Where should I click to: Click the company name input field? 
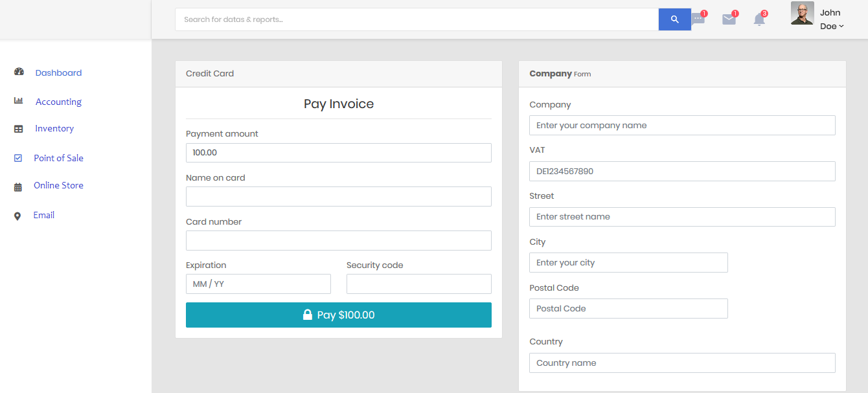coord(682,125)
